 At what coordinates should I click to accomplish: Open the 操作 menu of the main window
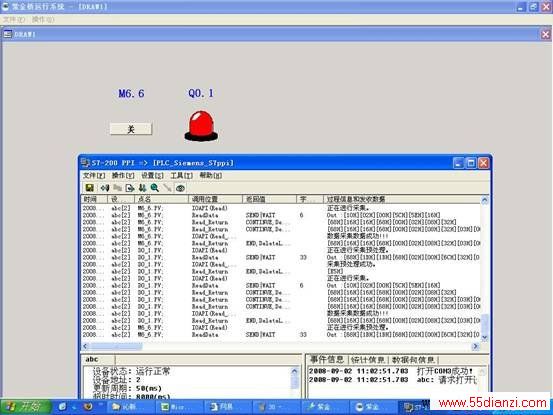coord(43,19)
